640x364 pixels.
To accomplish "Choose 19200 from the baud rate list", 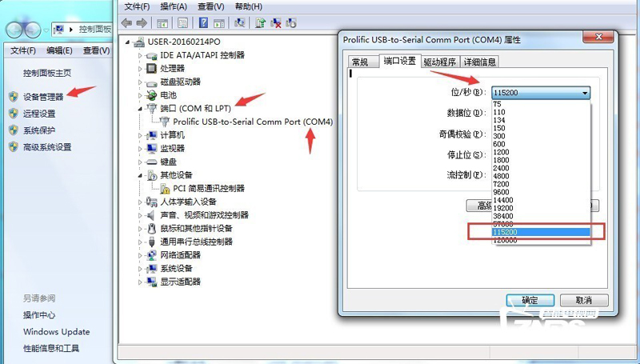I will tap(542, 208).
